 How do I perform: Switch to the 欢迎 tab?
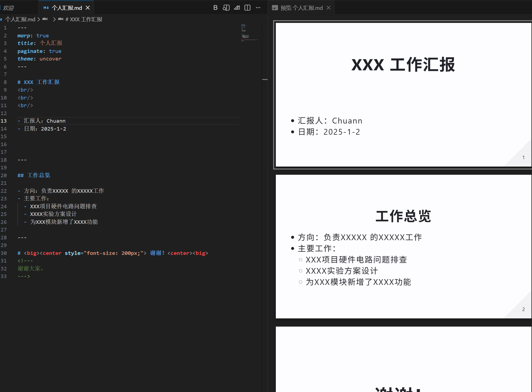(x=8, y=8)
